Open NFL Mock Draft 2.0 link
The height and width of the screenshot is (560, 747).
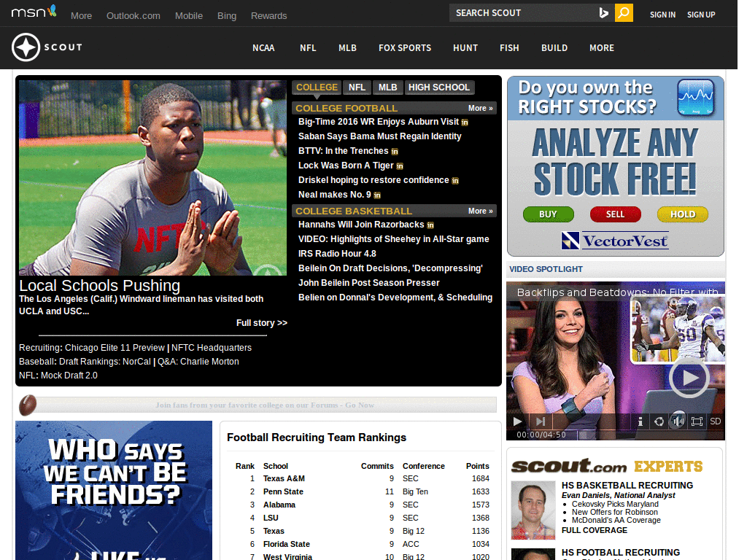(69, 376)
